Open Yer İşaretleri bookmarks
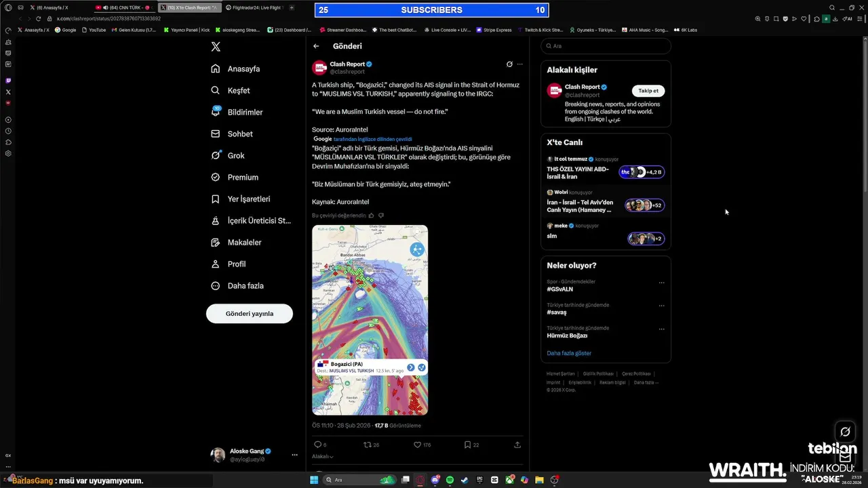 240,199
